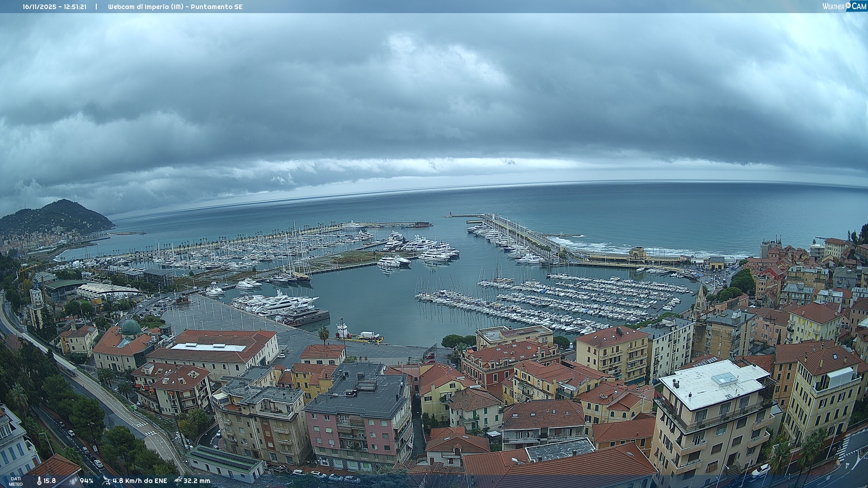Image resolution: width=868 pixels, height=488 pixels.
Task: Click the WeatherCam logo
Action: point(844,6)
